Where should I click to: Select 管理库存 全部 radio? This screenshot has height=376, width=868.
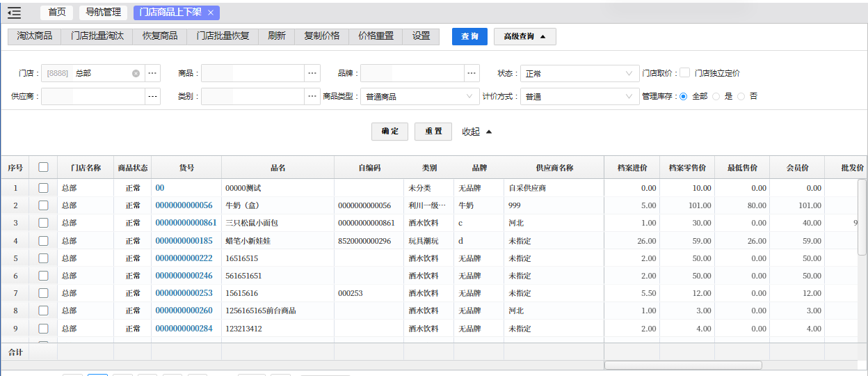(684, 97)
